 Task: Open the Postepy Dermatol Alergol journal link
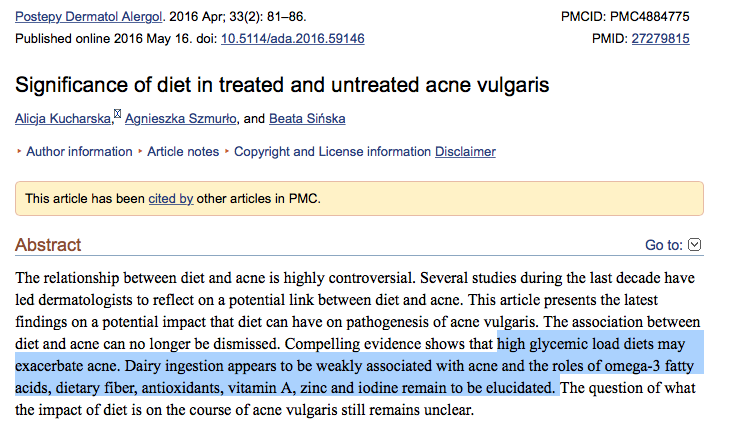tap(82, 17)
